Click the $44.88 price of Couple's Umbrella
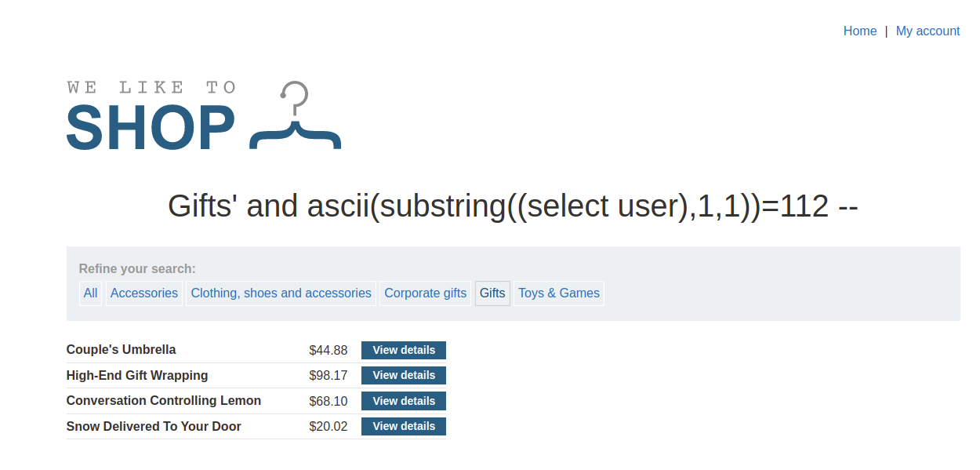Image resolution: width=980 pixels, height=470 pixels. [x=328, y=350]
